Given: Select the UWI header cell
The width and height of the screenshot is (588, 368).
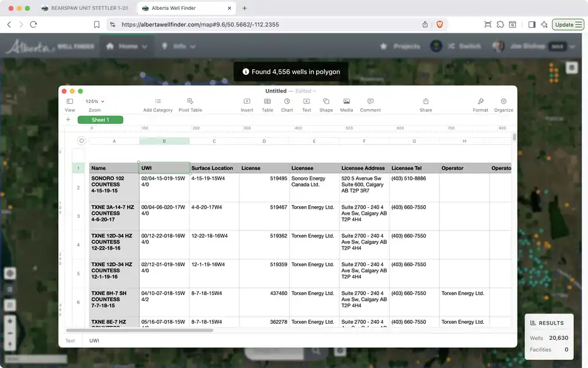Looking at the screenshot, I should click(164, 168).
